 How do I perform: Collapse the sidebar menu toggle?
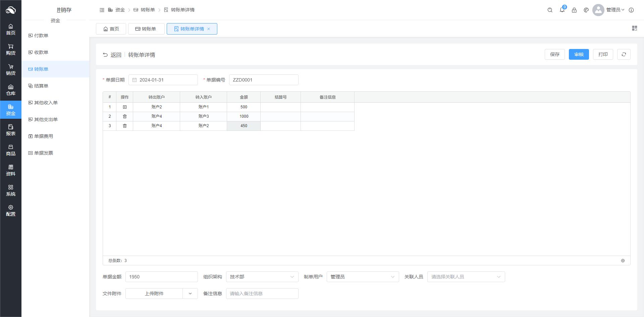102,10
